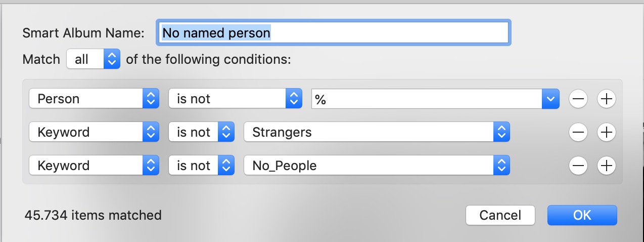
Task: Click the Cancel button
Action: click(x=500, y=215)
